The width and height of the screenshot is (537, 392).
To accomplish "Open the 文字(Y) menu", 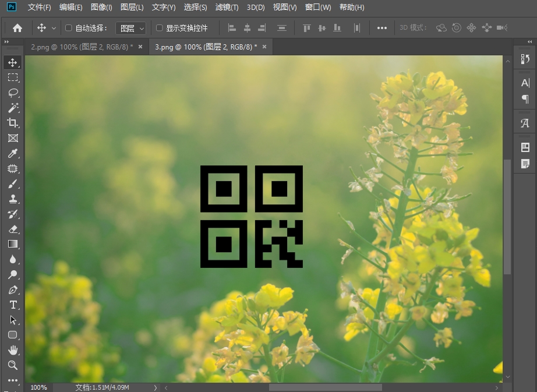I will click(x=164, y=7).
